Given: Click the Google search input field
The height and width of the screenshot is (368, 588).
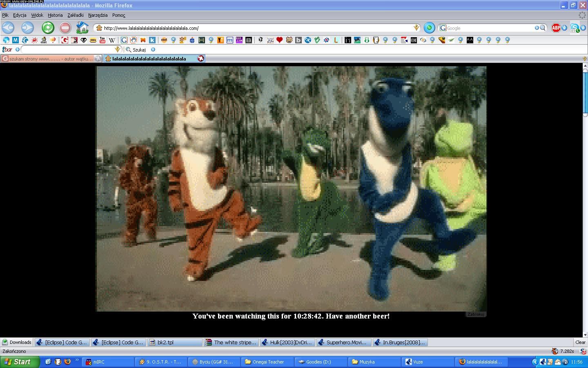Looking at the screenshot, I should pos(490,28).
